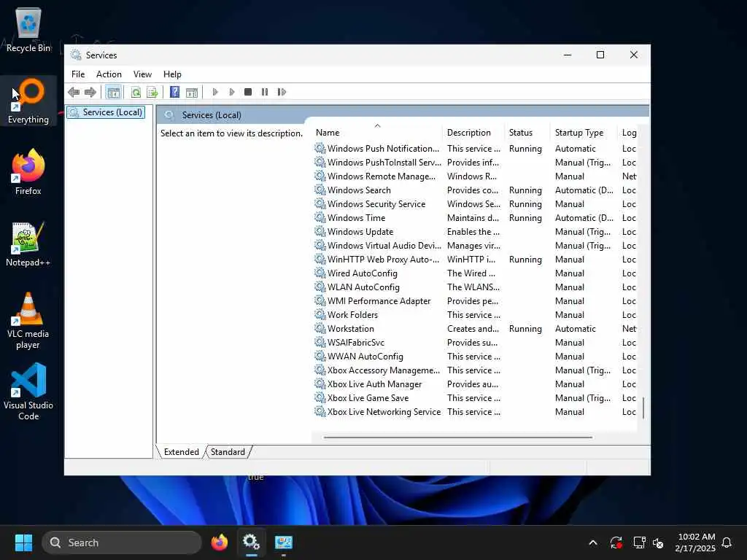
Task: Click the gear icon beside Workstation
Action: [x=320, y=329]
